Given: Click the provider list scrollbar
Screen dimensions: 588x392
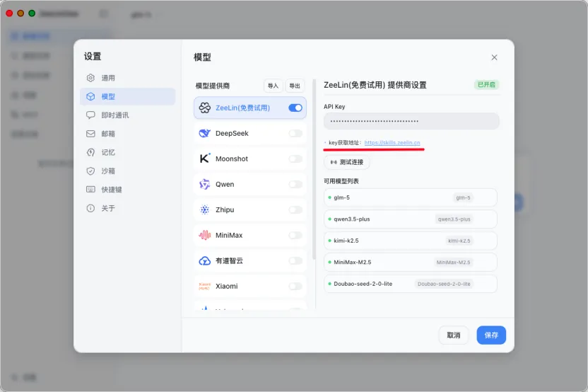Looking at the screenshot, I should (314, 169).
